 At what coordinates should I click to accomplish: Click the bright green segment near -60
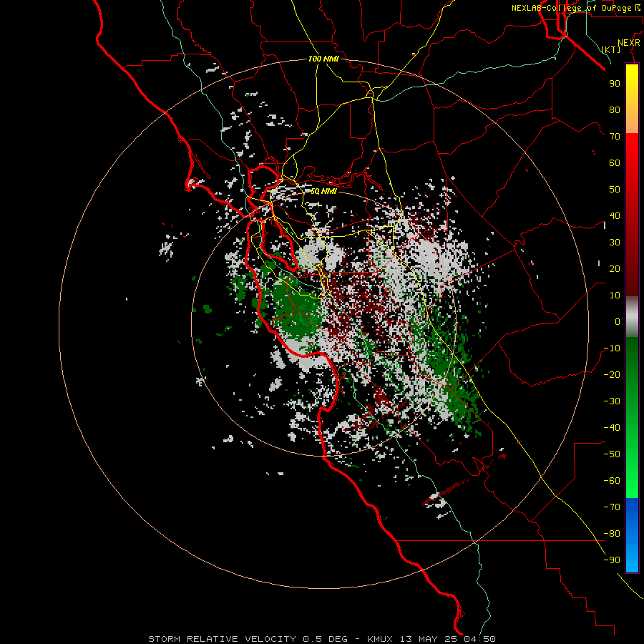coord(632,482)
